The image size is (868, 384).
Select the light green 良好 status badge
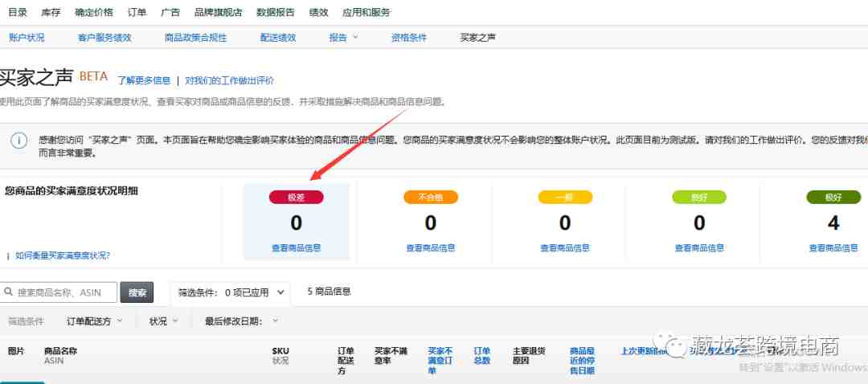click(x=698, y=197)
